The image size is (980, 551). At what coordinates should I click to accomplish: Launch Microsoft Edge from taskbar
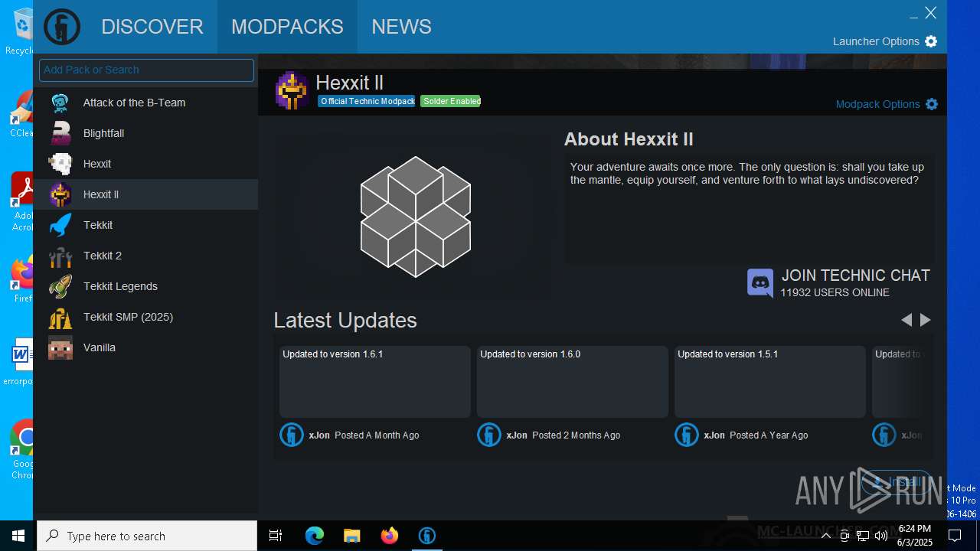(x=315, y=536)
